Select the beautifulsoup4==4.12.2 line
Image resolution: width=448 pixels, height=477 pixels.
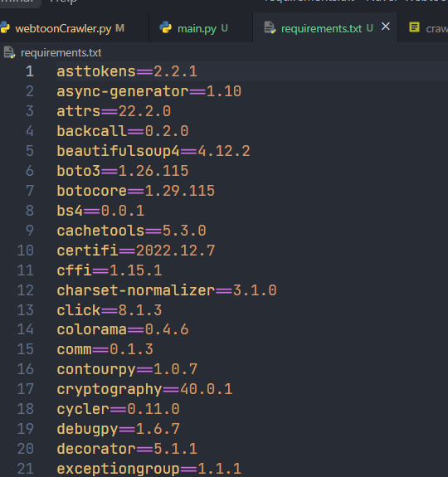(x=153, y=151)
